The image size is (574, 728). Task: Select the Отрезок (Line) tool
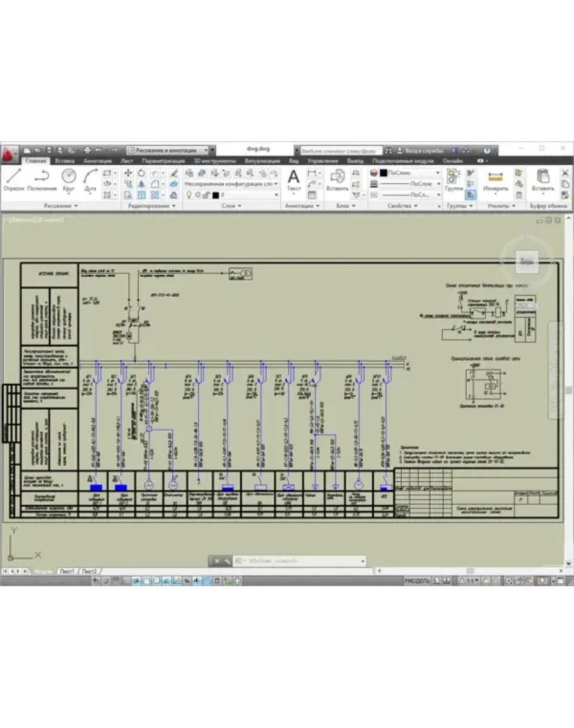coord(14,179)
